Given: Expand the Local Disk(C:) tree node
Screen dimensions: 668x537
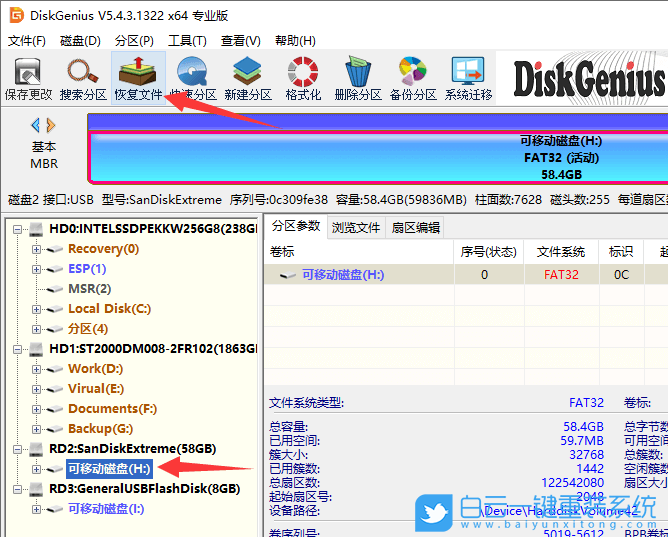Looking at the screenshot, I should 37,309.
